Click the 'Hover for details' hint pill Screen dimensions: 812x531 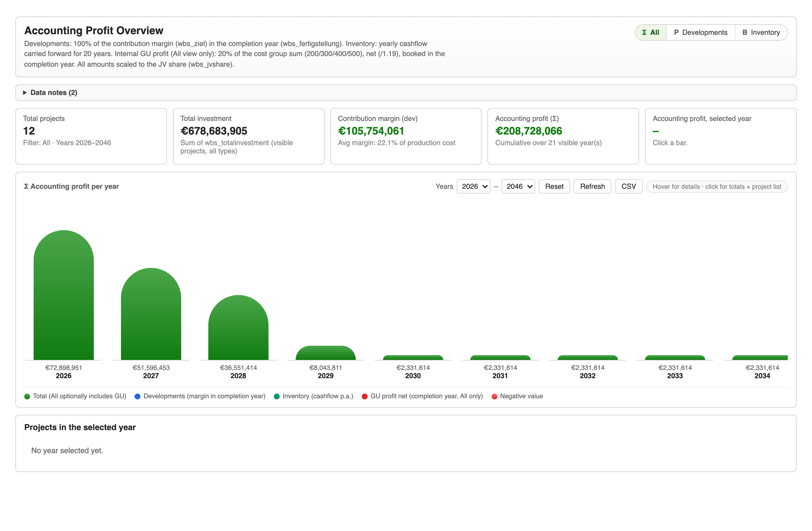coord(717,187)
